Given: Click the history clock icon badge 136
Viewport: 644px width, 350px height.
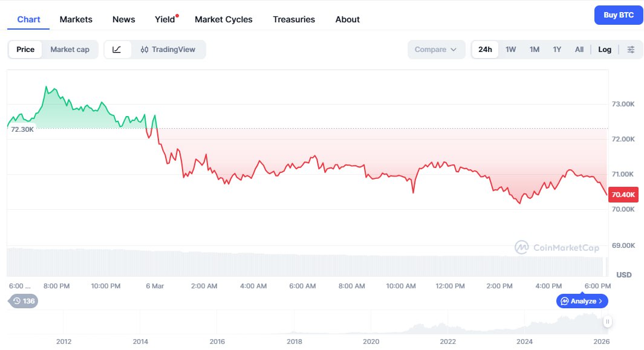Looking at the screenshot, I should 23,301.
